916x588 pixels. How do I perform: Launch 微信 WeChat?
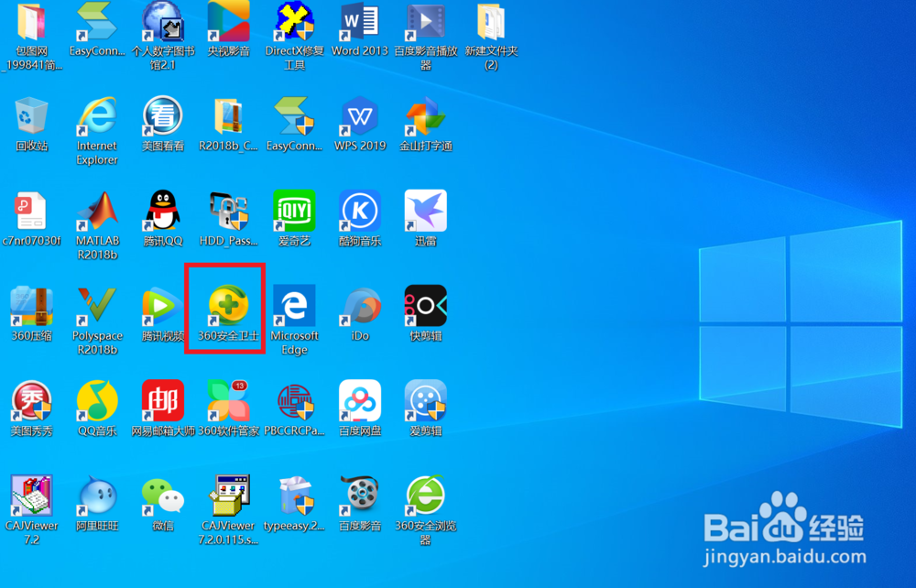pos(163,499)
